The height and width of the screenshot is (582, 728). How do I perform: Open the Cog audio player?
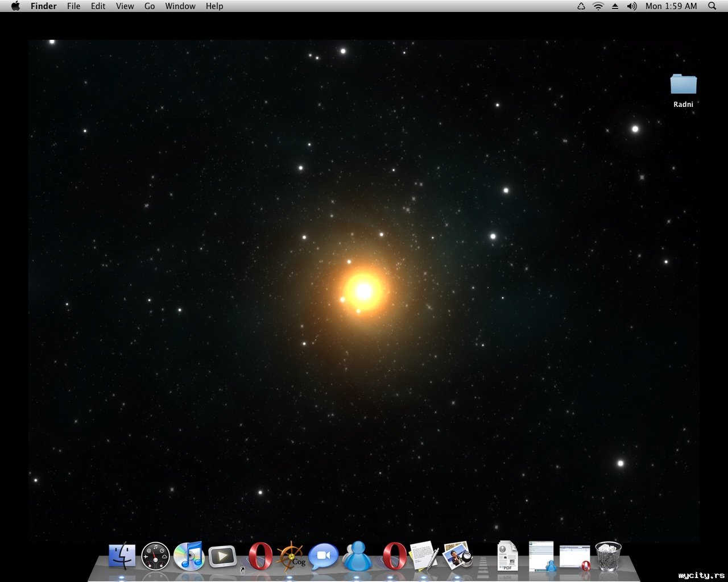291,556
